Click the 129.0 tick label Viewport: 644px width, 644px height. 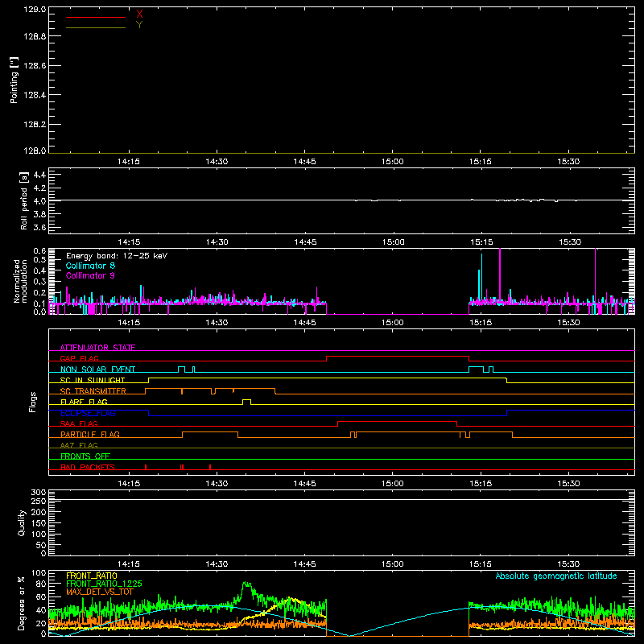pos(35,10)
